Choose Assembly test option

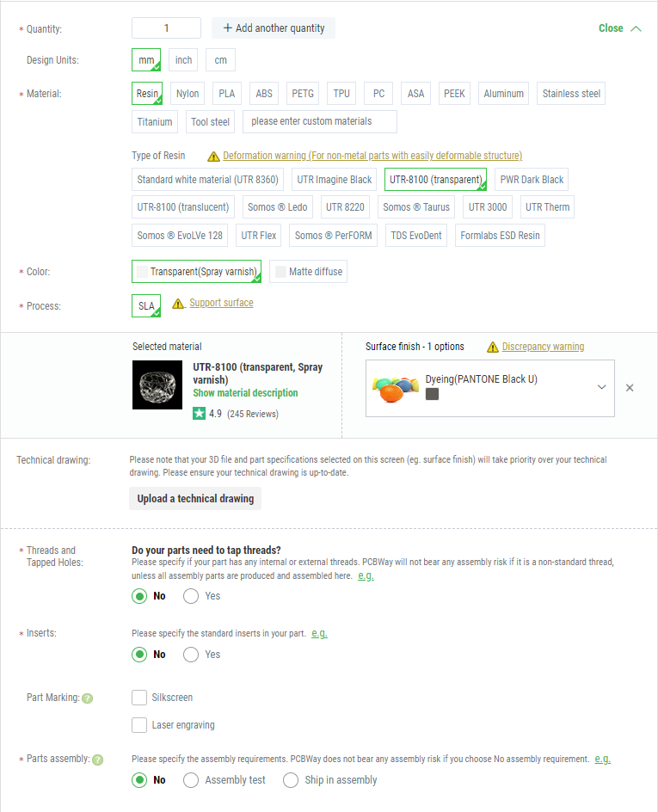pos(190,780)
